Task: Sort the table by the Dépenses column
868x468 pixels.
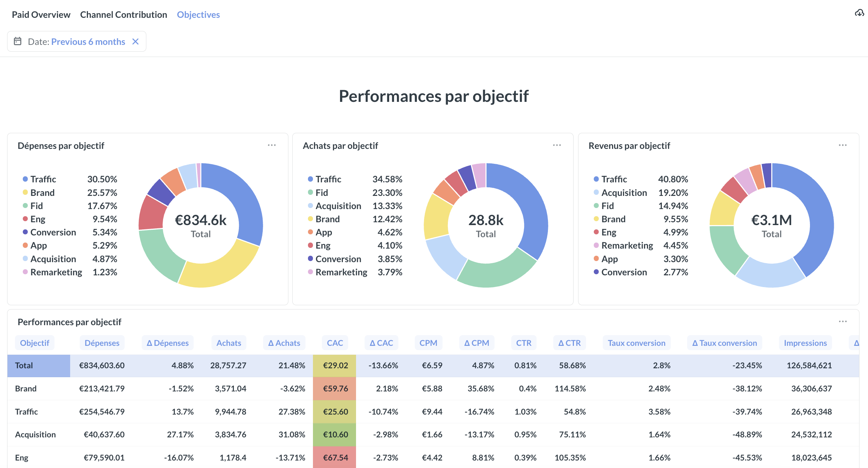Action: click(x=102, y=343)
